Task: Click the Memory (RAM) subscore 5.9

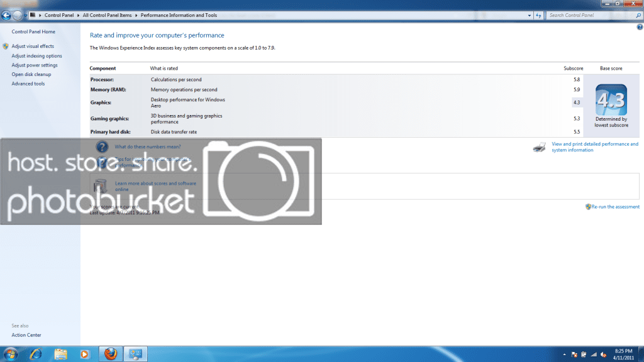Action: 577,89
